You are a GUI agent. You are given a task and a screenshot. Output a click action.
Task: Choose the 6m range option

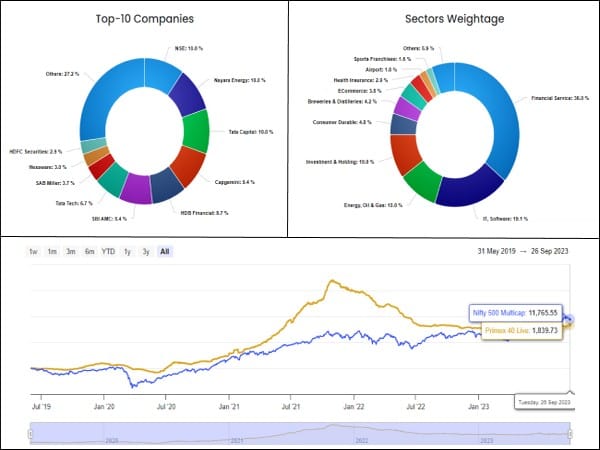(x=89, y=251)
